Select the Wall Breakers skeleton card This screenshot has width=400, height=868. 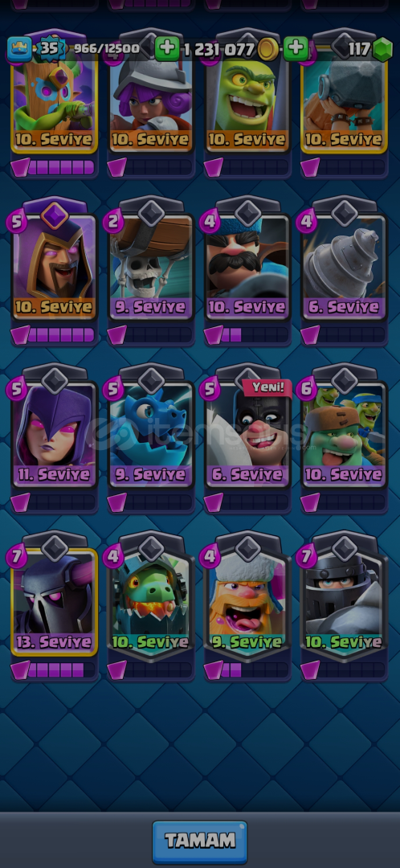(x=151, y=266)
